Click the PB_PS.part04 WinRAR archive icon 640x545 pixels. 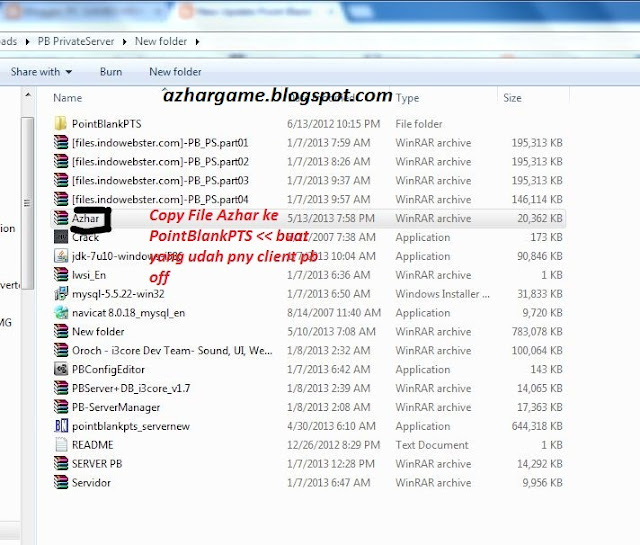coord(61,199)
